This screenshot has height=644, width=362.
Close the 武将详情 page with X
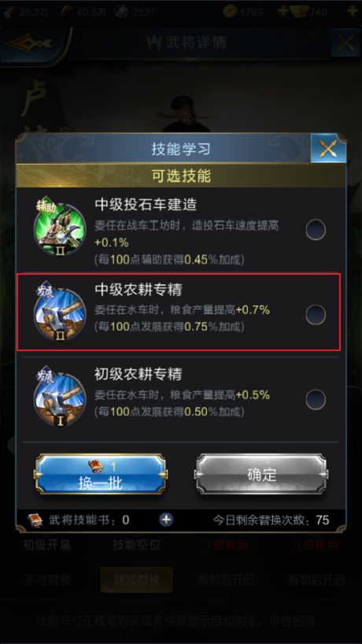[345, 43]
